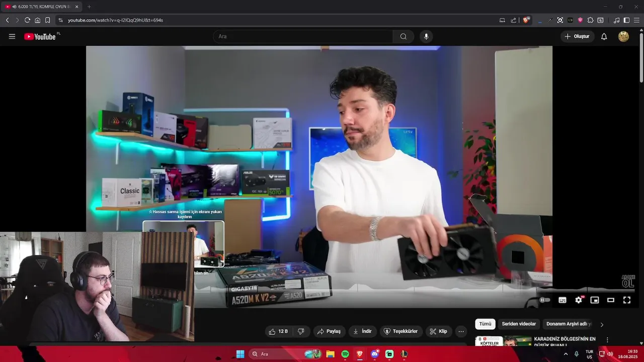Click the seek preview thumbnail on the video

pos(184,244)
